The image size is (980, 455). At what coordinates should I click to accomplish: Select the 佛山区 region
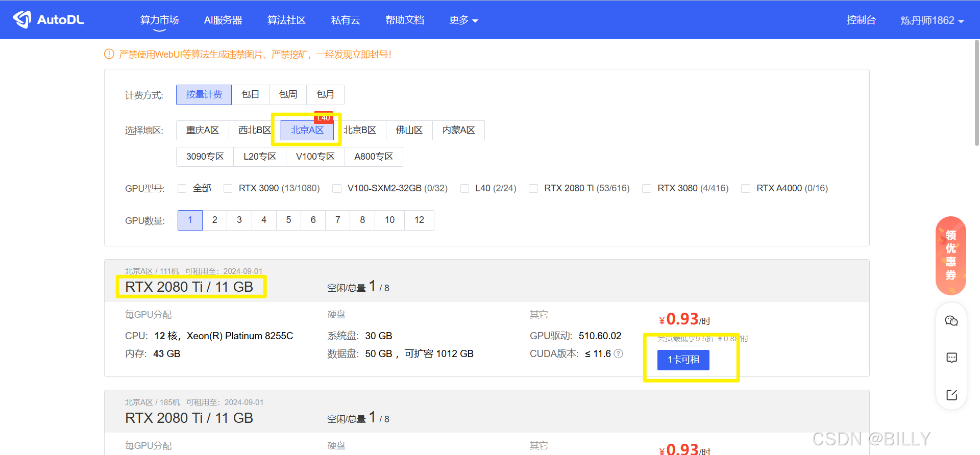point(409,130)
